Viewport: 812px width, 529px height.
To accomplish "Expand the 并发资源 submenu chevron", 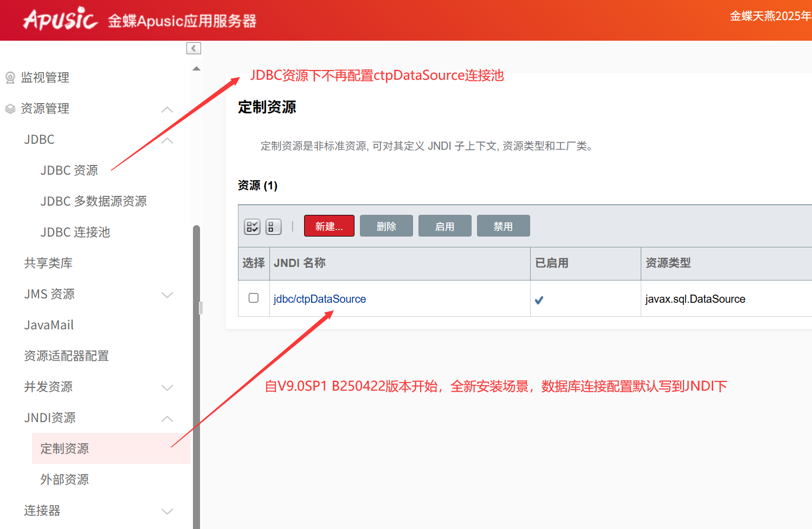I will [167, 387].
